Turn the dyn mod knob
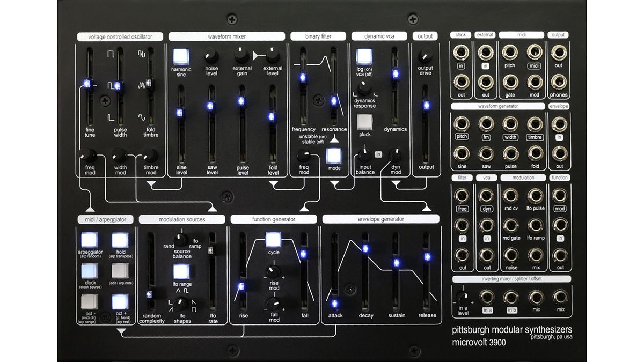The height and width of the screenshot is (362, 644). (396, 155)
